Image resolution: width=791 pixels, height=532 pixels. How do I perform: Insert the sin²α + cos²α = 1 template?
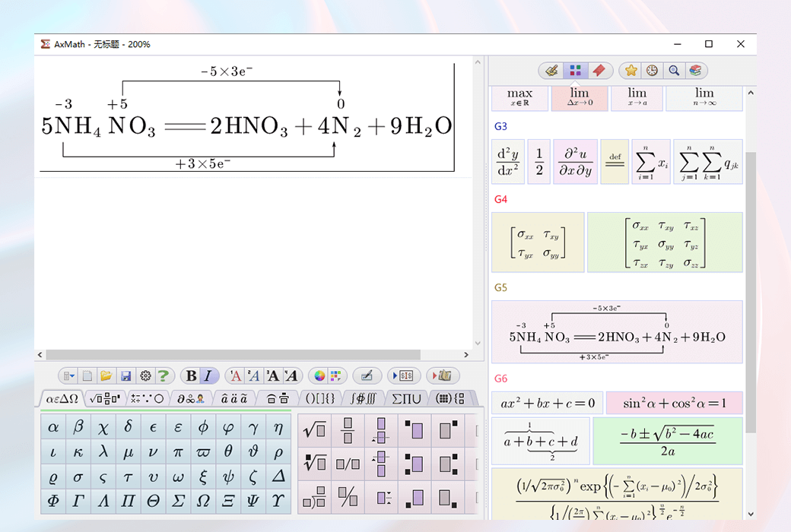tap(674, 403)
